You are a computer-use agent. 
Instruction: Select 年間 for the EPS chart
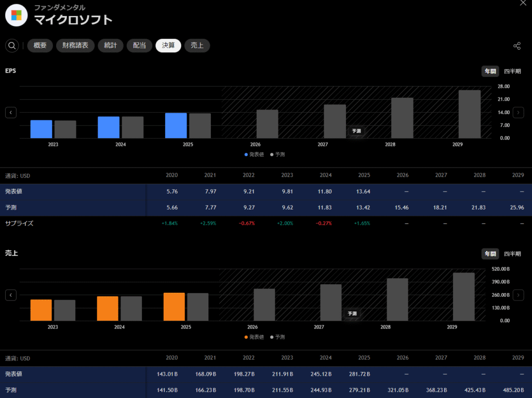pyautogui.click(x=490, y=71)
